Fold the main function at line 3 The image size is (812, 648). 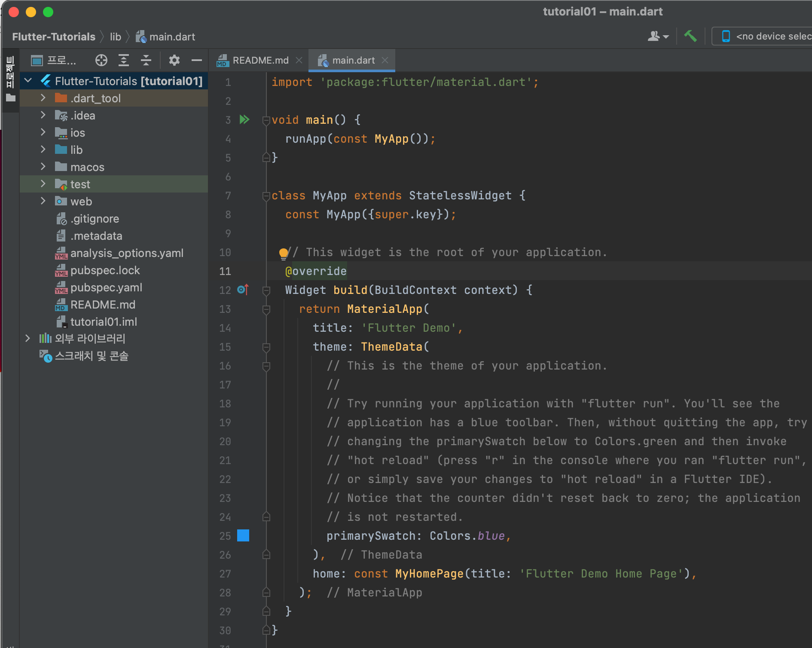tap(266, 120)
